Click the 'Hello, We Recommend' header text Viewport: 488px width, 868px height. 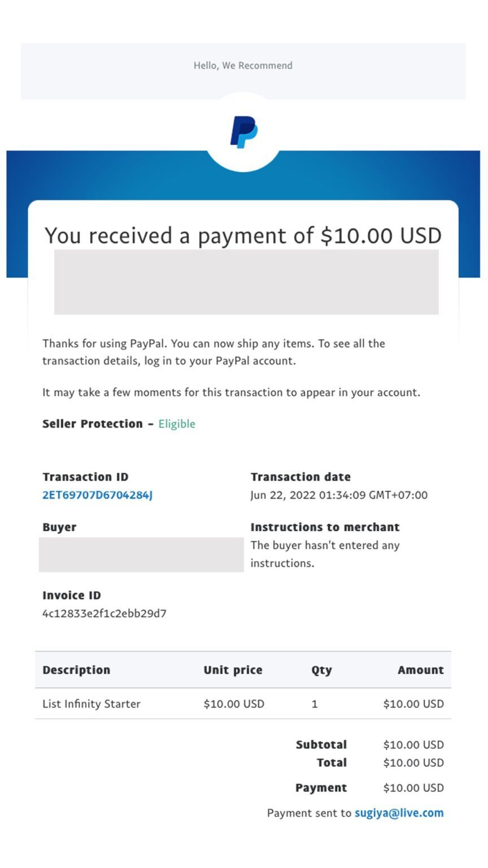(x=243, y=66)
